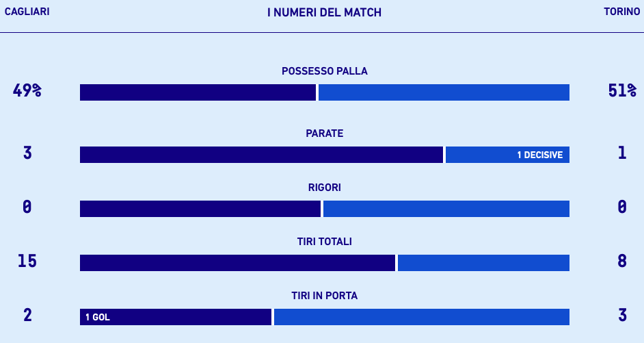This screenshot has width=644, height=343.
Task: Click the 1 GOL bar segment
Action: (176, 317)
